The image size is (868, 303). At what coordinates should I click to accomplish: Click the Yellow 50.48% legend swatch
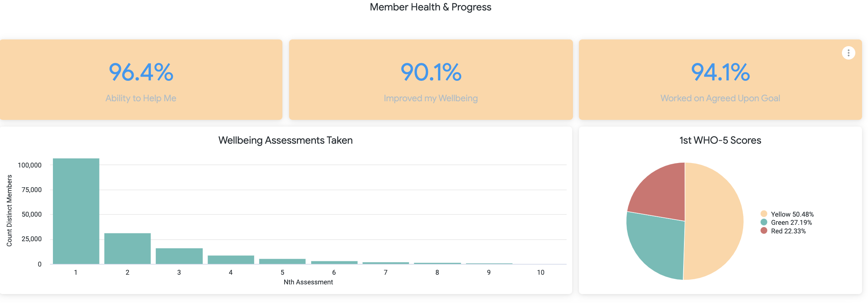764,214
